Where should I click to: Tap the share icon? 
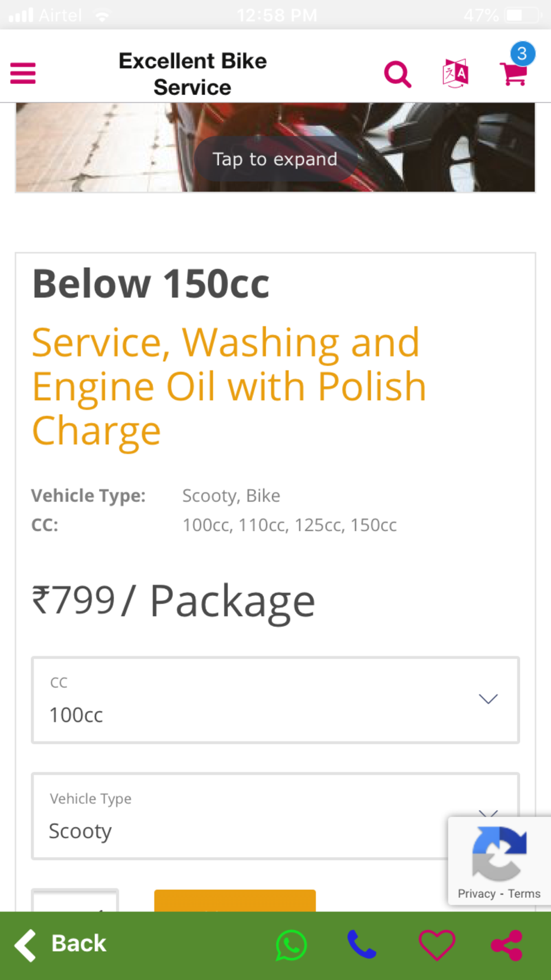[506, 945]
